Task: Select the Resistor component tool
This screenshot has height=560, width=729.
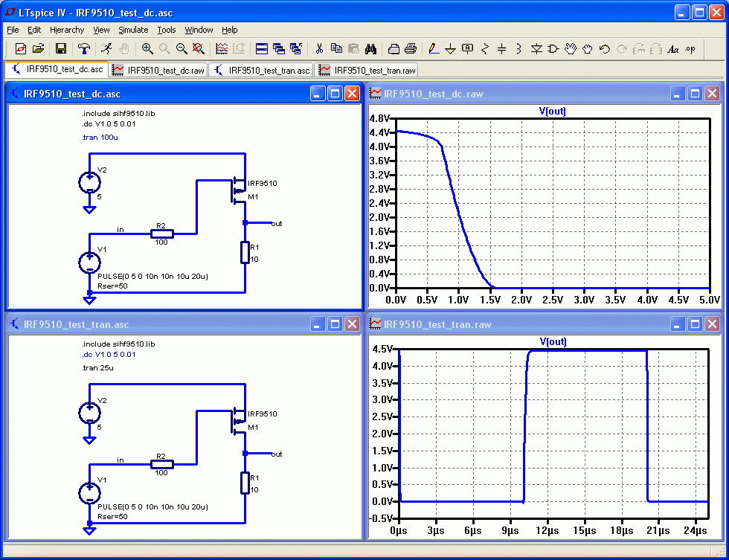Action: (485, 48)
